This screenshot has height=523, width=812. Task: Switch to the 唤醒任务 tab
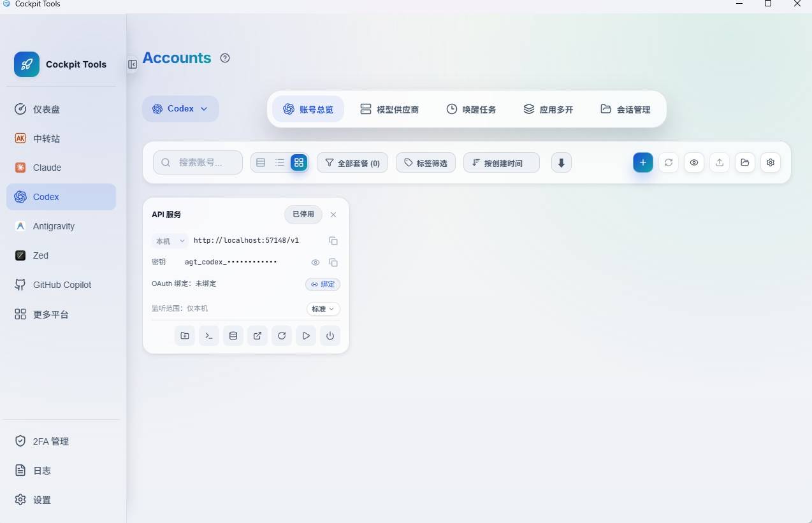coord(471,110)
